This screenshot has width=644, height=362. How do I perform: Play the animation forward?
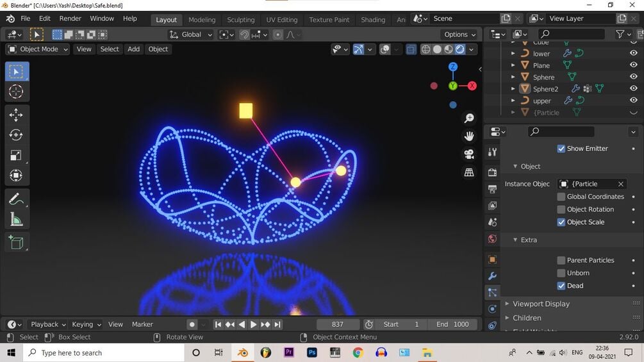(x=253, y=324)
